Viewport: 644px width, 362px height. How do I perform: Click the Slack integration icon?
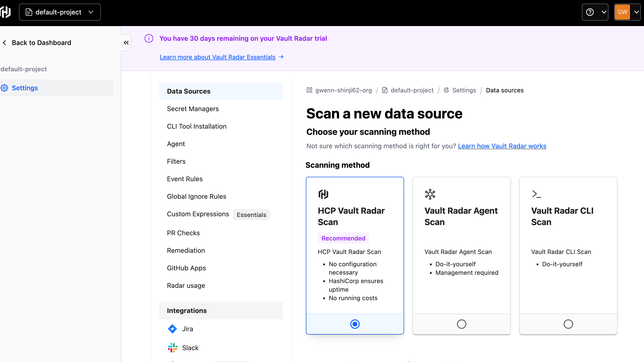coord(172,348)
